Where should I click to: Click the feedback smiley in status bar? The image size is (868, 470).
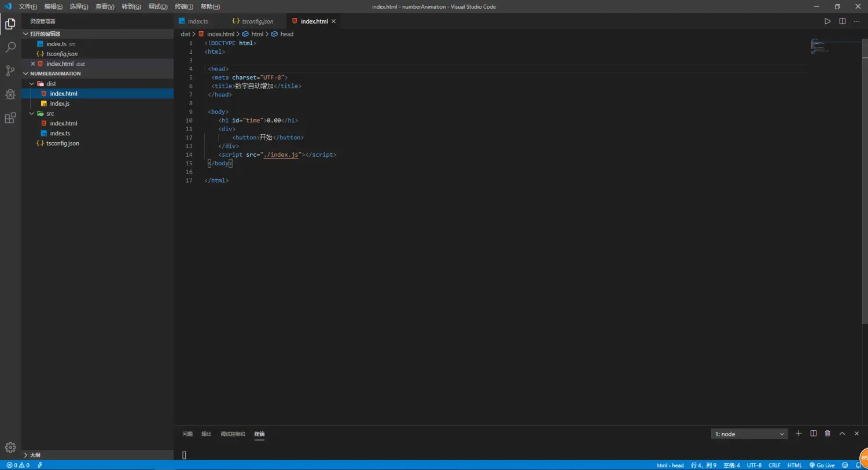845,465
